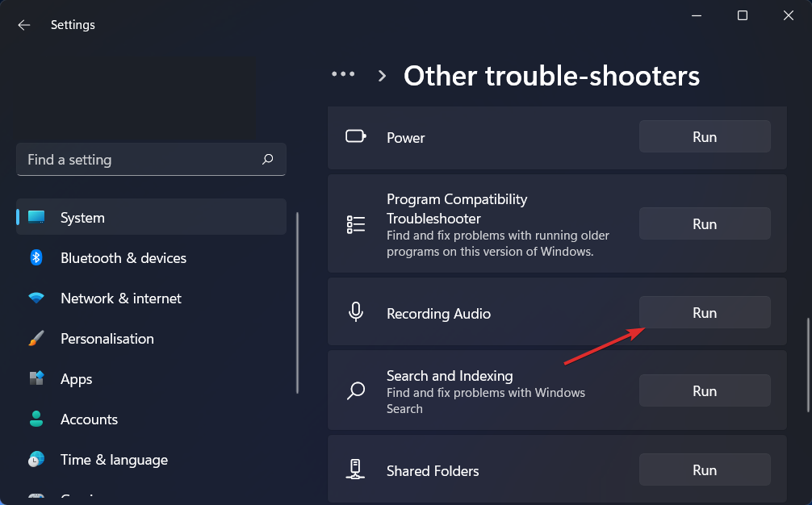The image size is (812, 505).
Task: Click the Recording Audio microphone icon
Action: coord(356,313)
